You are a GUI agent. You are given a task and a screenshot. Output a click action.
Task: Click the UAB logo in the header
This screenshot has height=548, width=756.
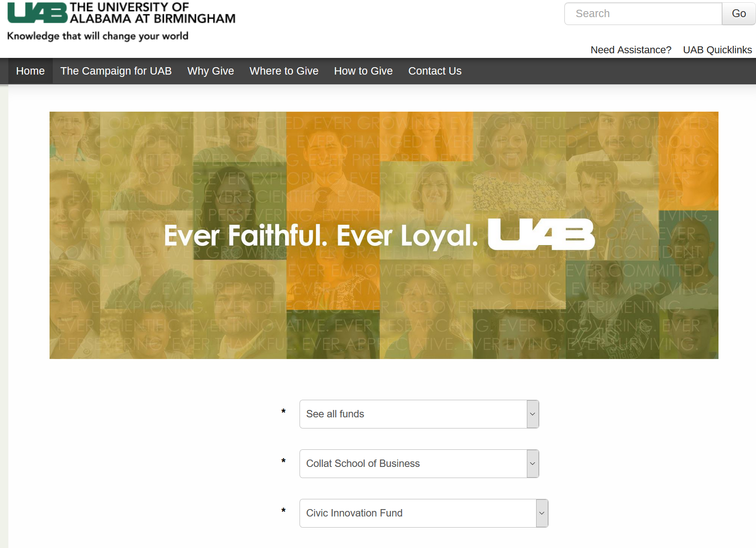tap(37, 13)
